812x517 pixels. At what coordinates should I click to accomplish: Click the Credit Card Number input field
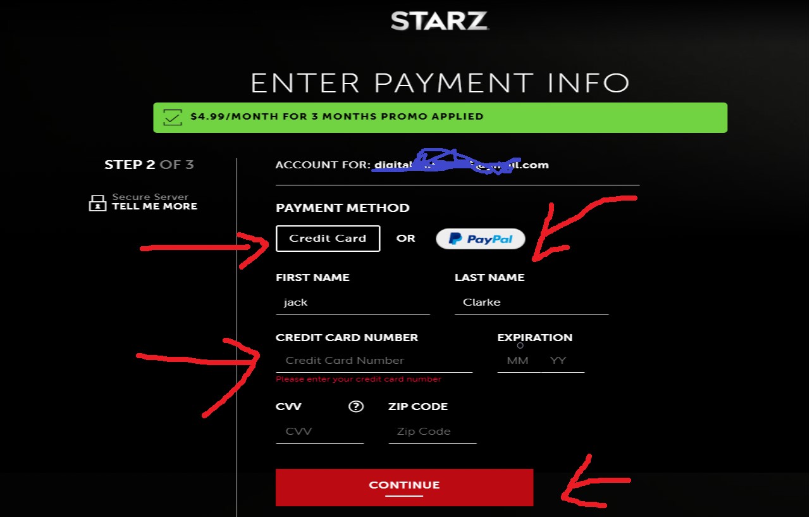[374, 361]
